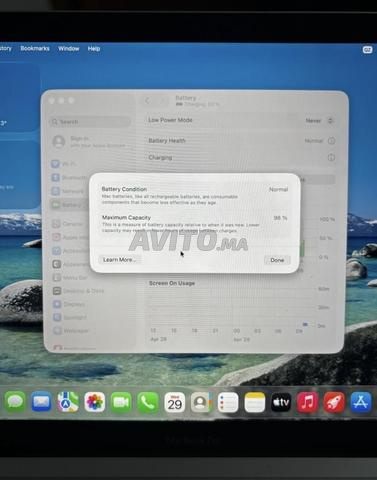The width and height of the screenshot is (377, 480).
Task: Click the Battery Condition label in dialog
Action: click(124, 189)
